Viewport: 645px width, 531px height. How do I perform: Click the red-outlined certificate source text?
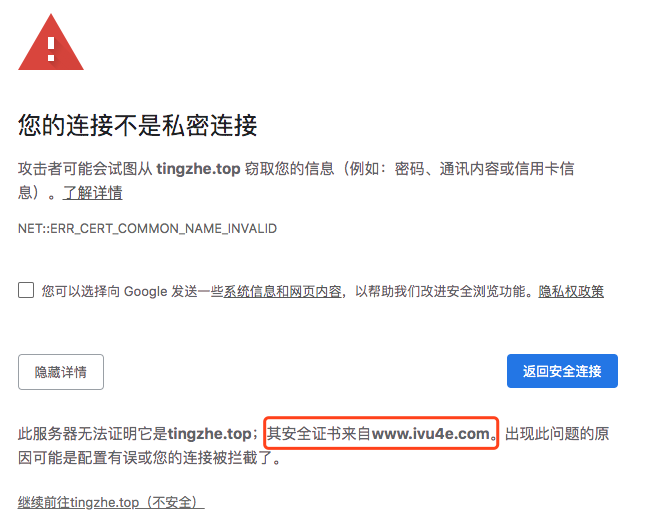coord(381,433)
